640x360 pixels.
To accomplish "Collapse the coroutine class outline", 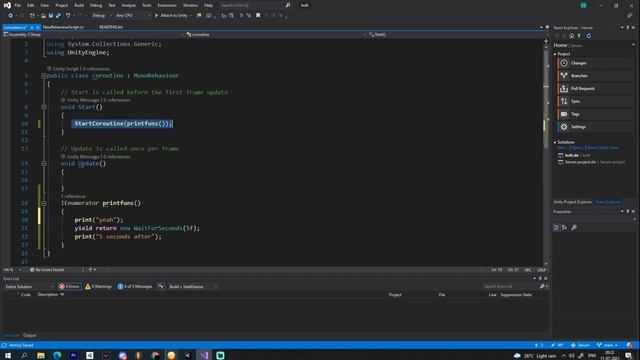I will coord(44,76).
